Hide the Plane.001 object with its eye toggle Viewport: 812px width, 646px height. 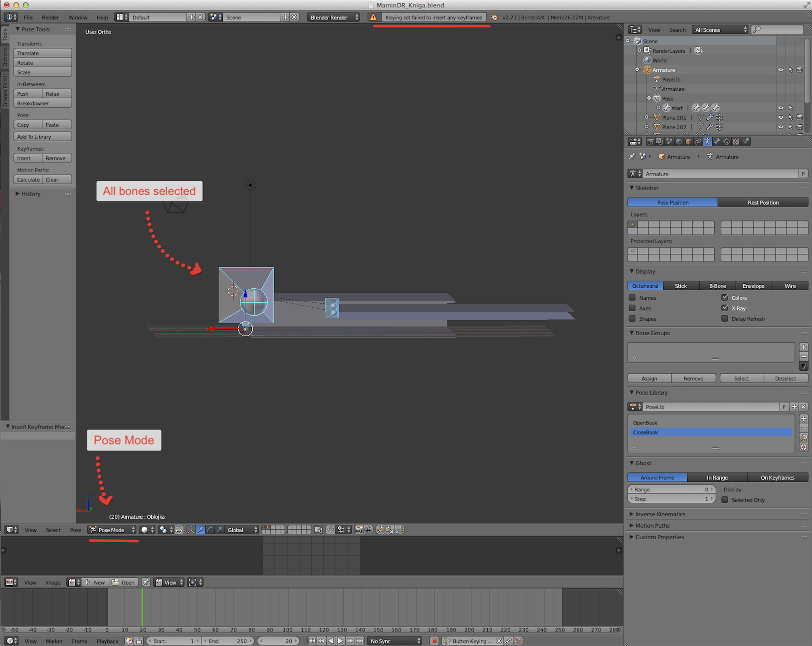click(781, 117)
